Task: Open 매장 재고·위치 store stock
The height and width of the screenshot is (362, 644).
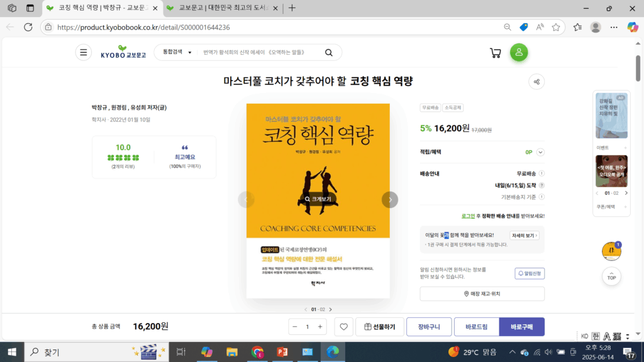Action: tap(482, 294)
